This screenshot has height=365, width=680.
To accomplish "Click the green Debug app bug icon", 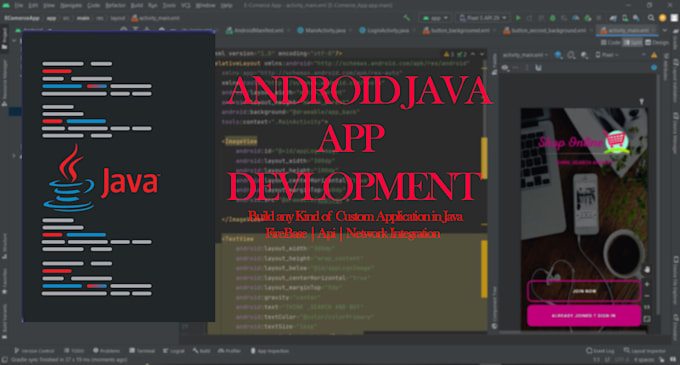I will coord(552,18).
